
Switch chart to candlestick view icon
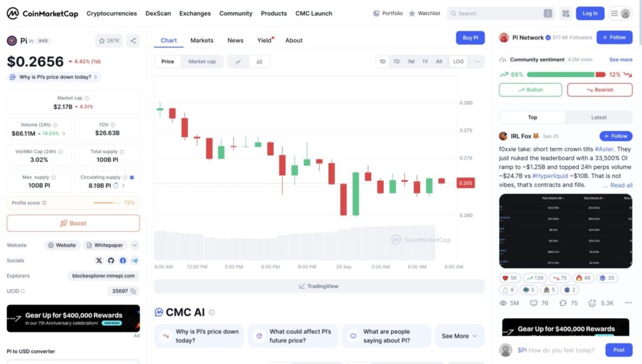tap(259, 61)
